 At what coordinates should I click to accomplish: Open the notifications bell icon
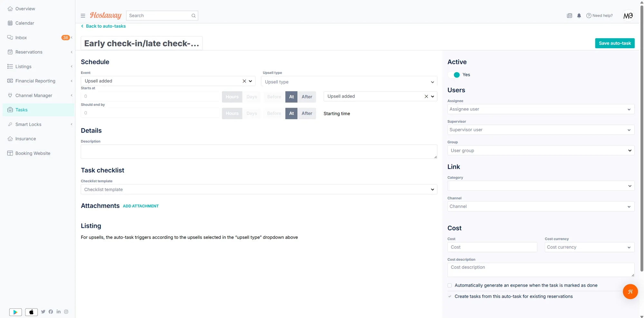coord(579,15)
